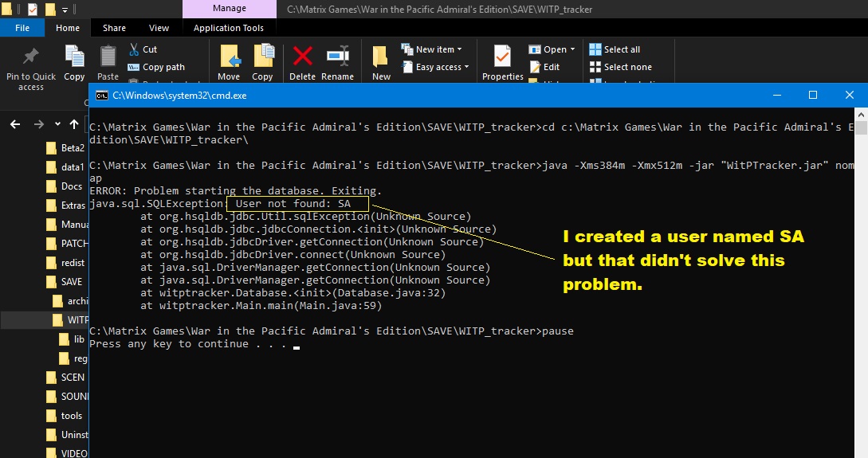
Task: Select Beta2 folder in tree
Action: click(x=67, y=147)
